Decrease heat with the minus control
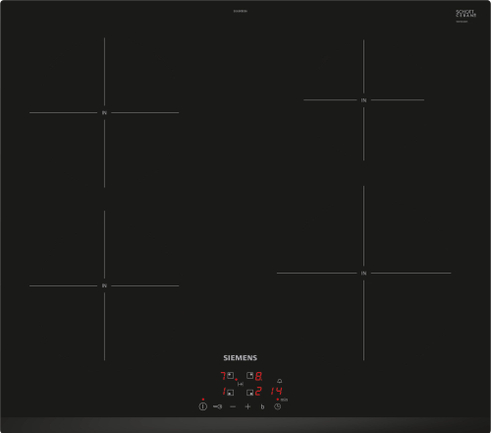This screenshot has height=433, width=491. point(233,407)
